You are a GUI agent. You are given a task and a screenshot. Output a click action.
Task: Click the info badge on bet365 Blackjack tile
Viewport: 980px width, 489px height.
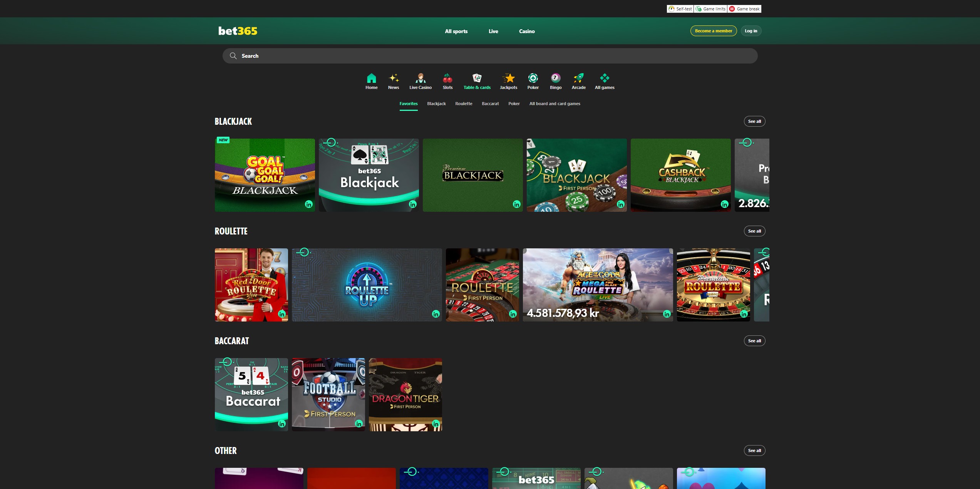click(413, 204)
